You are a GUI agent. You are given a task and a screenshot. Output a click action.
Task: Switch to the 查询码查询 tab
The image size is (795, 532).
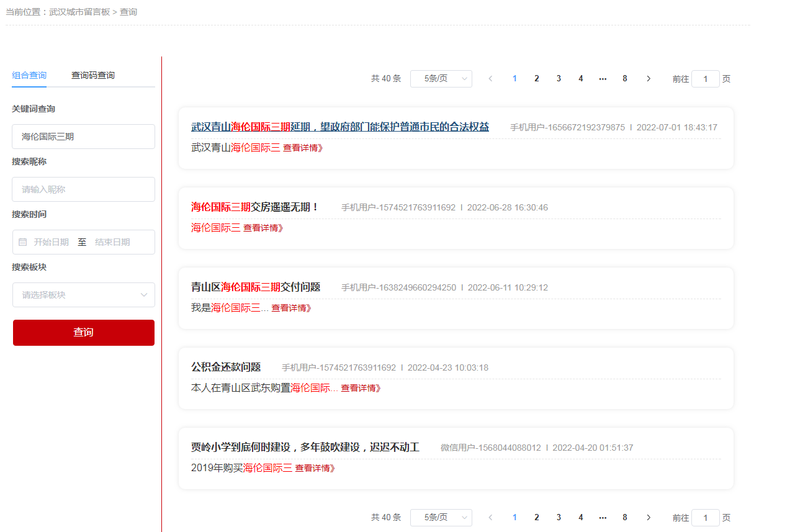93,76
